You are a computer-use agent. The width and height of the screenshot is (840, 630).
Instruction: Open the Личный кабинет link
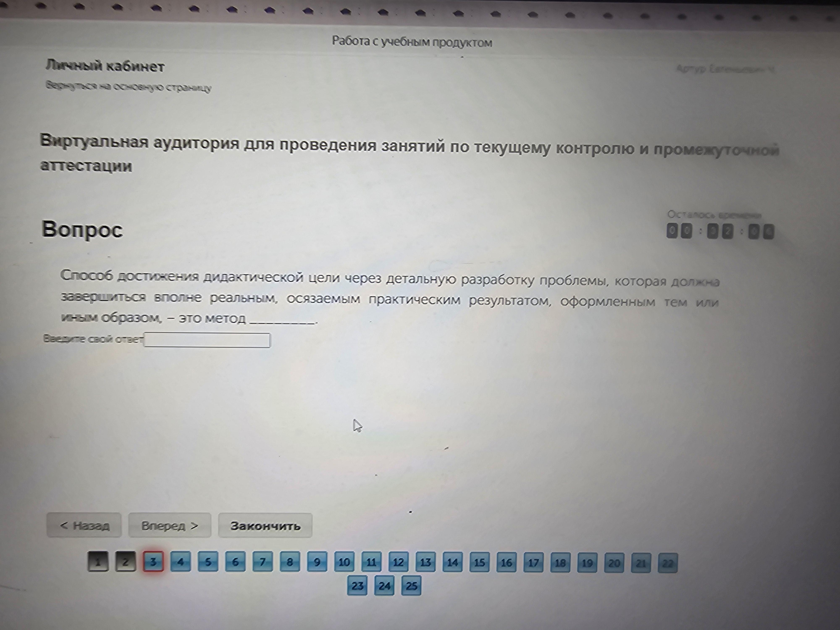pos(105,66)
